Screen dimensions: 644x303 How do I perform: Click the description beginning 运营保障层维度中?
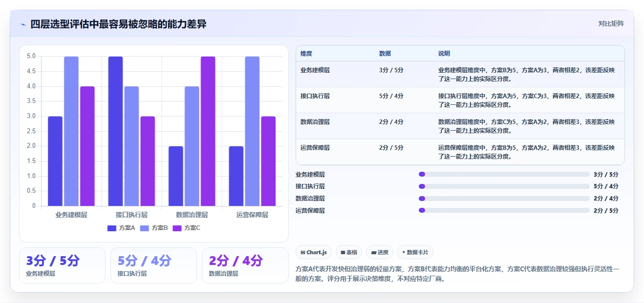527,152
